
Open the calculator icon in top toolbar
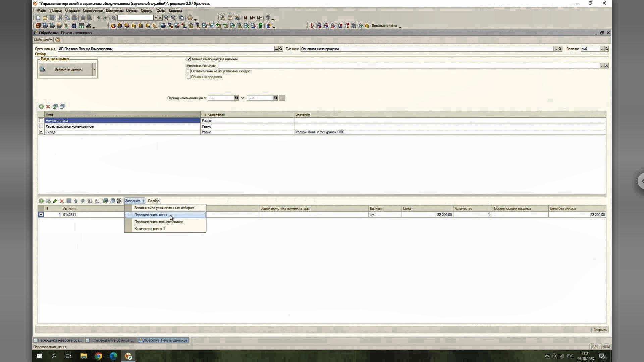[223, 18]
